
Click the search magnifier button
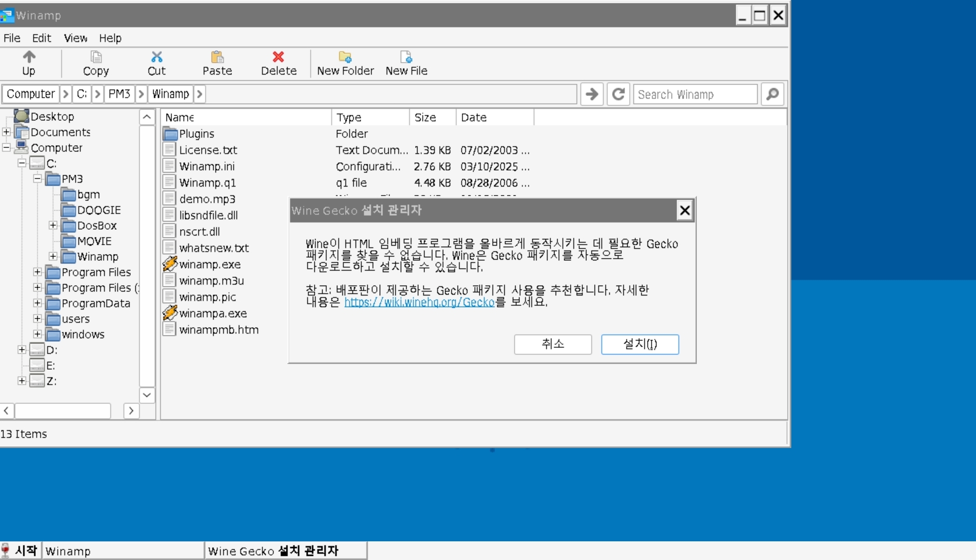(772, 94)
